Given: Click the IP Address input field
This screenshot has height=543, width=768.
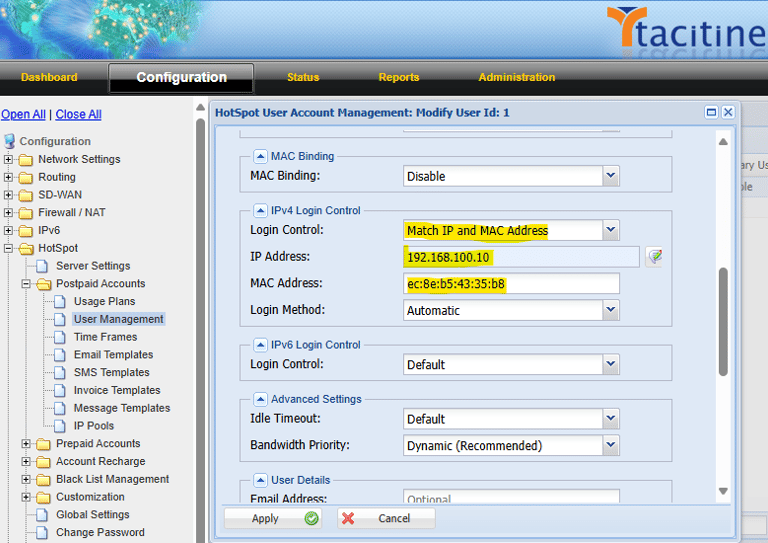Looking at the screenshot, I should [521, 257].
